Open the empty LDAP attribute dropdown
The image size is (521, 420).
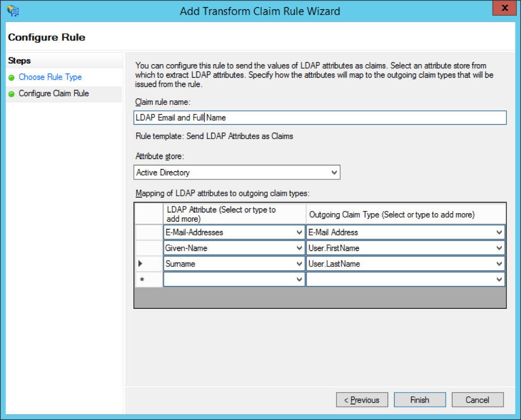click(299, 279)
